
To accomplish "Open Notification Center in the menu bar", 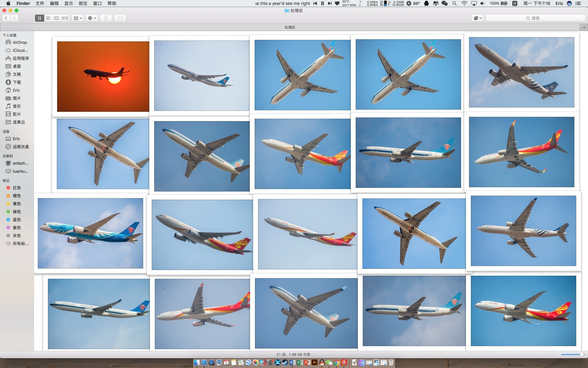I will (578, 3).
